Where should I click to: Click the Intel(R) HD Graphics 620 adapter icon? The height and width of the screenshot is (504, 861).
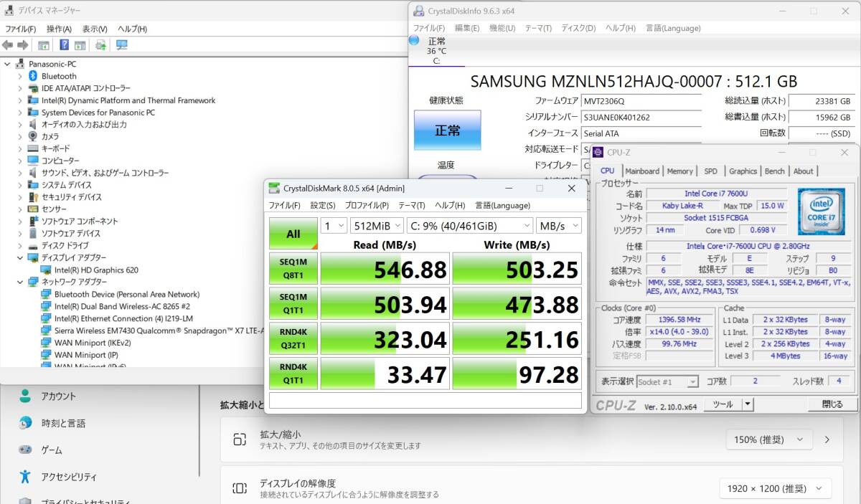(x=46, y=270)
